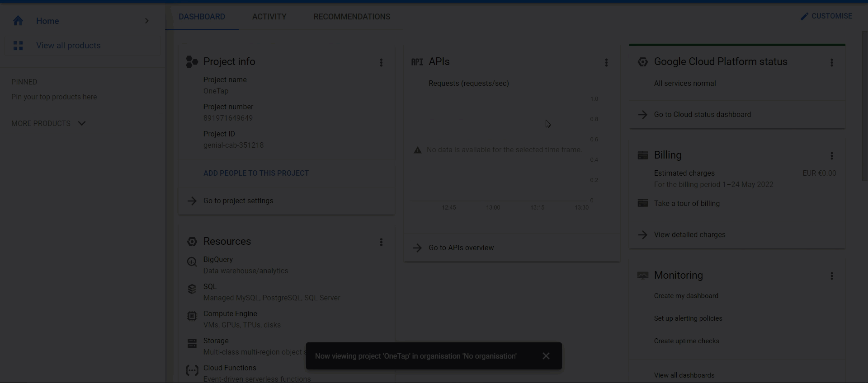Click project number 891971649649
This screenshot has height=383, width=868.
(228, 118)
